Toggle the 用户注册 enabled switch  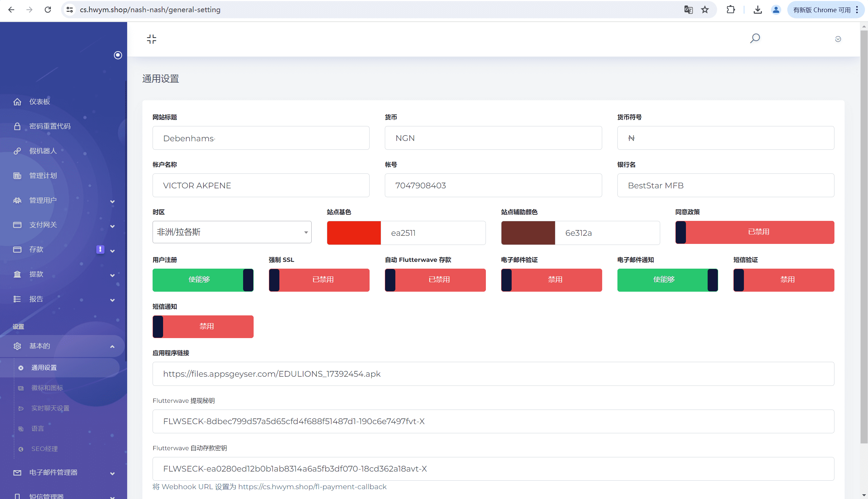[x=203, y=280]
